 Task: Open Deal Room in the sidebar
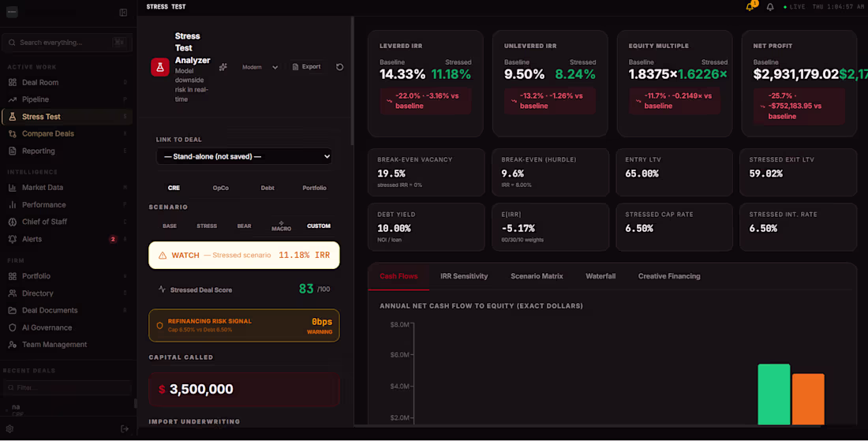[68, 83]
